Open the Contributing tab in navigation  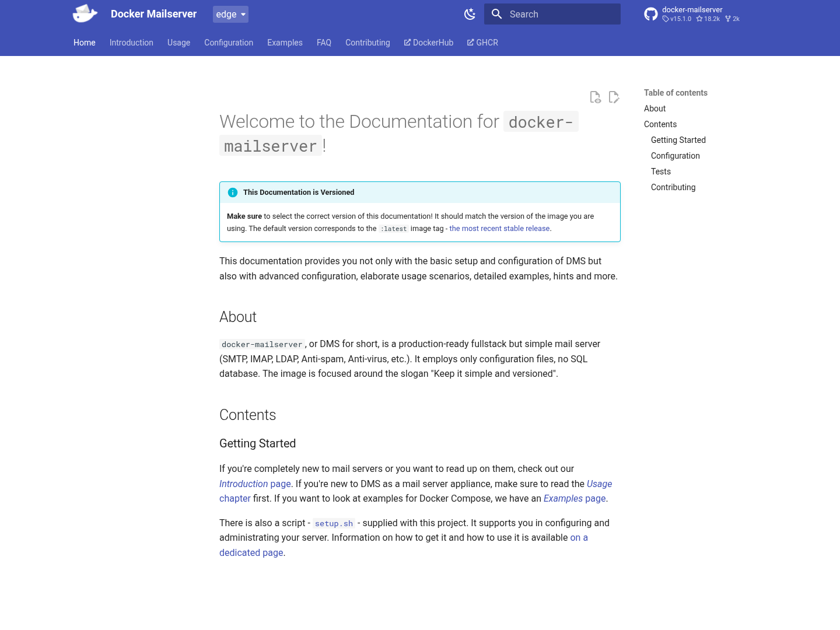tap(367, 43)
